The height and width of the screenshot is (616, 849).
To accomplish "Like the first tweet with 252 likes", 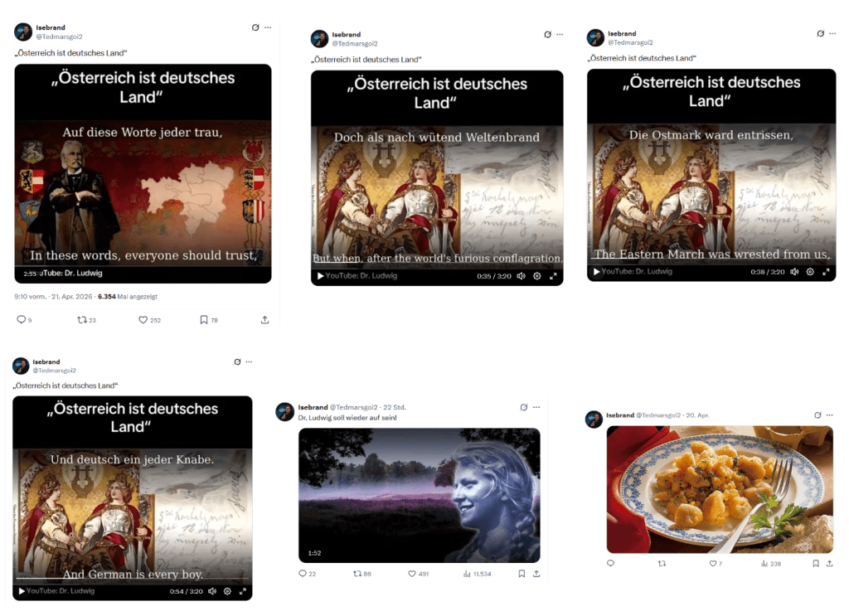I will (143, 320).
